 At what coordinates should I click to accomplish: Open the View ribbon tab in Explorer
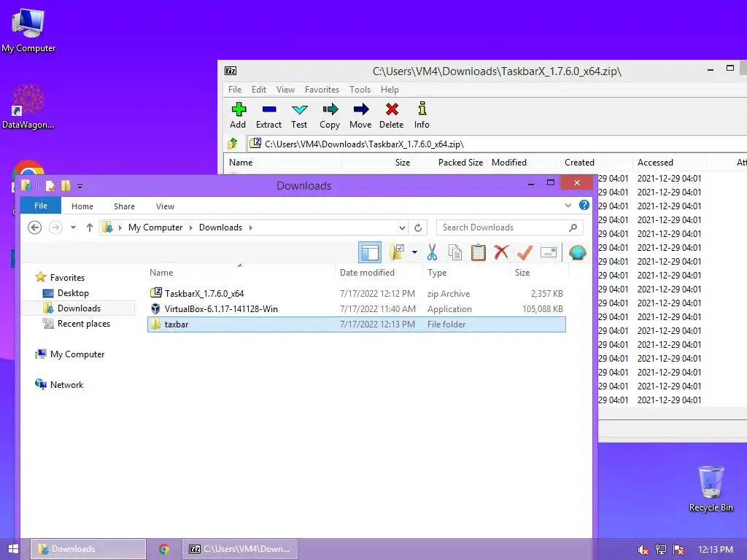pos(166,206)
